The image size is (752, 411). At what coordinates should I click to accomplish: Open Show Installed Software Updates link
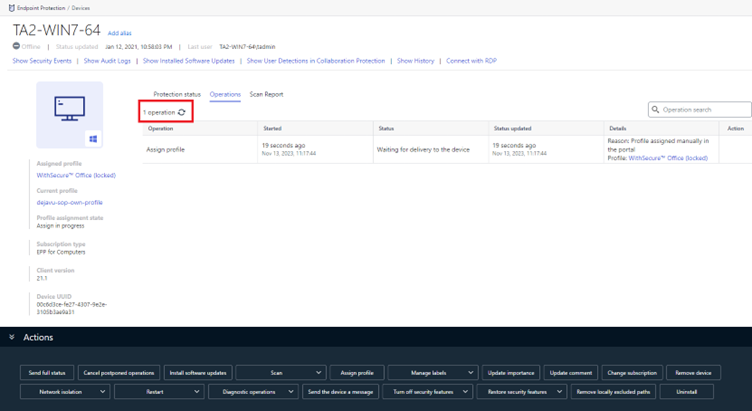188,61
